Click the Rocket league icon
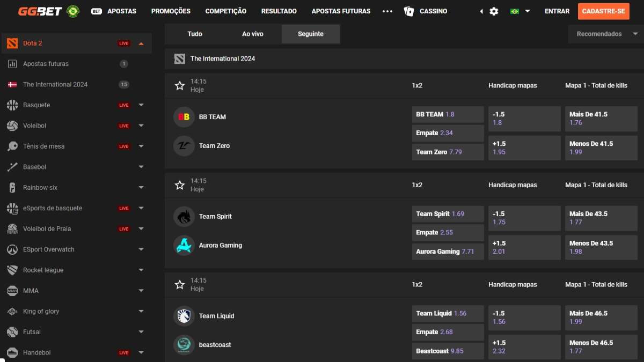This screenshot has height=362, width=644. [x=12, y=270]
